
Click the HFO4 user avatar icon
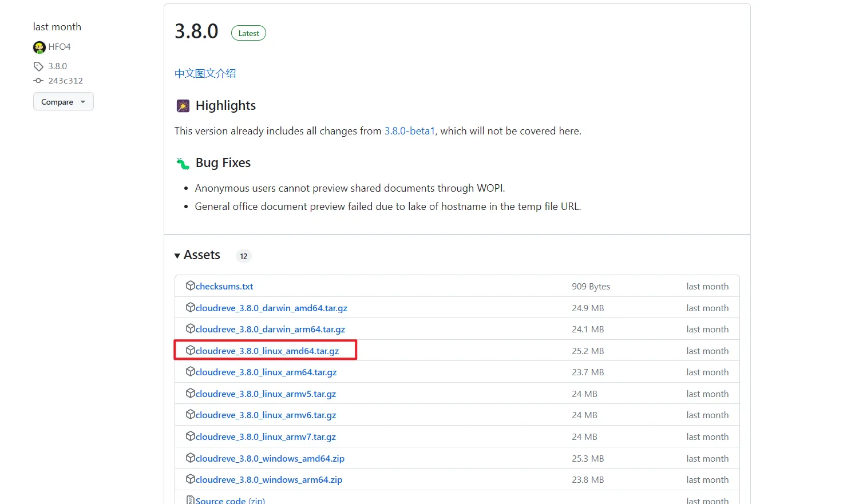[39, 47]
